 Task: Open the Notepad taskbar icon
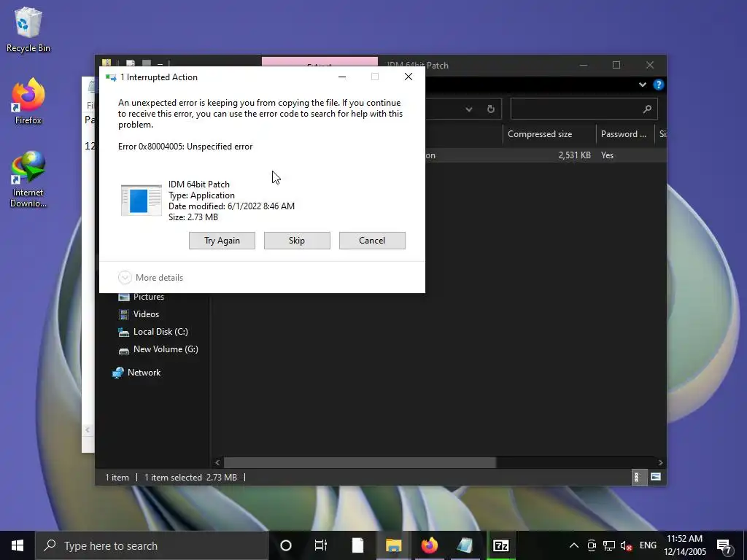click(465, 545)
